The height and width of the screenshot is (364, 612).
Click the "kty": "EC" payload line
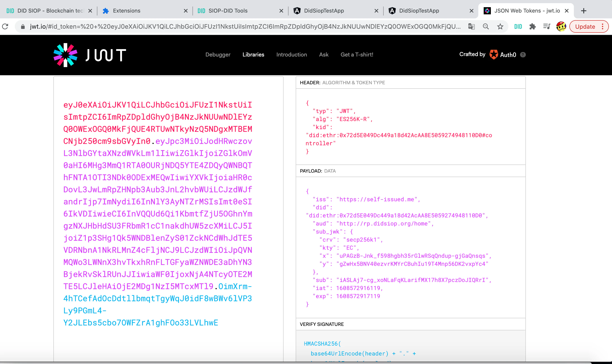click(x=339, y=248)
